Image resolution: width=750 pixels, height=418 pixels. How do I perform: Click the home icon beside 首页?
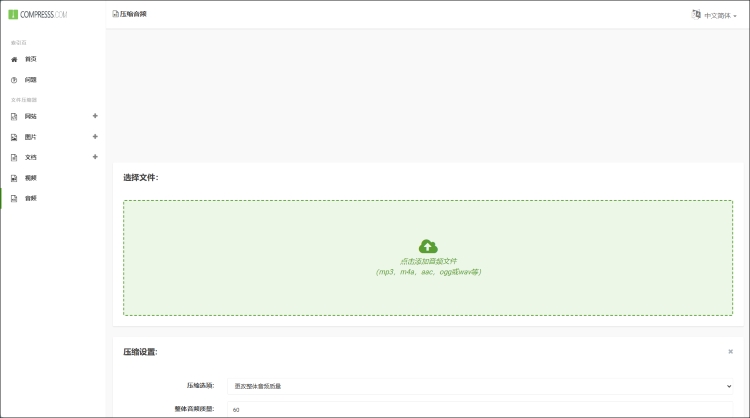14,59
